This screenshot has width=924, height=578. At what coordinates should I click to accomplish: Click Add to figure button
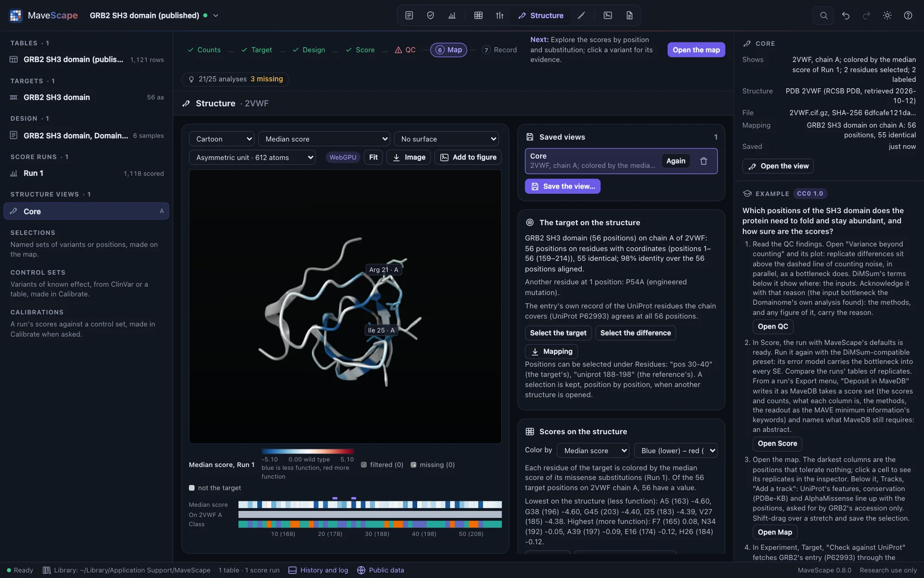[468, 157]
